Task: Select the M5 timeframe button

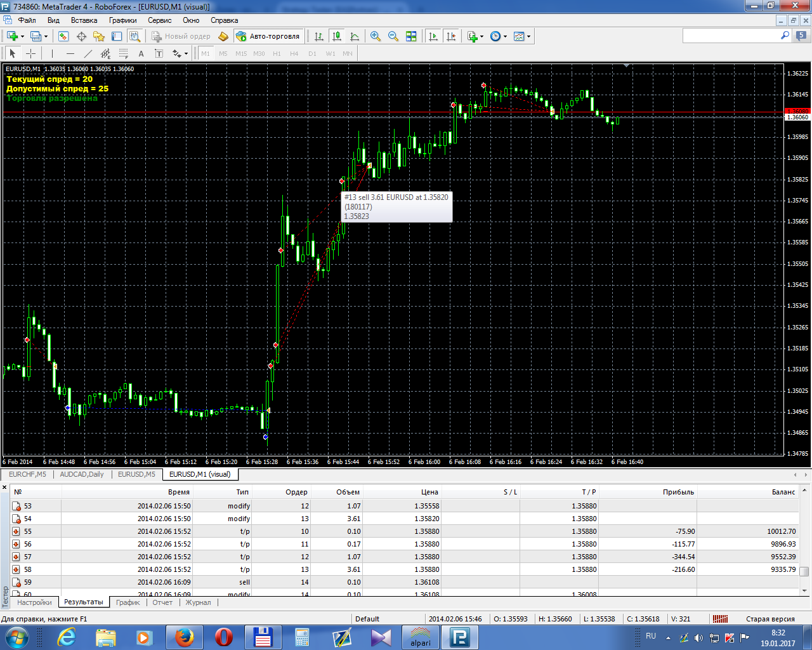Action: coord(223,53)
